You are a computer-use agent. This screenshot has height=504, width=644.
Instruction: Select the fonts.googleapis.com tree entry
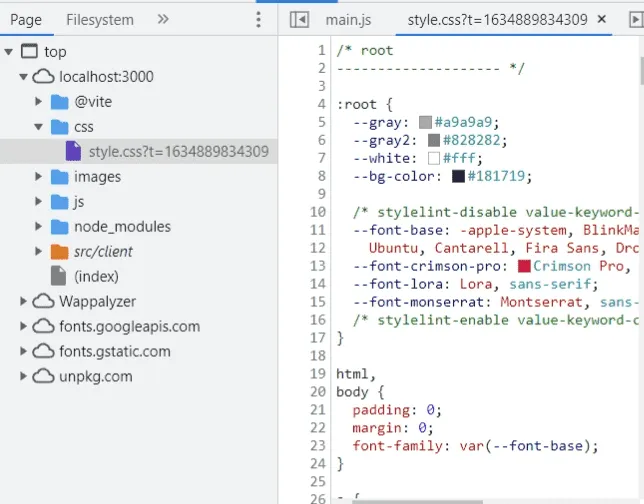tap(129, 327)
